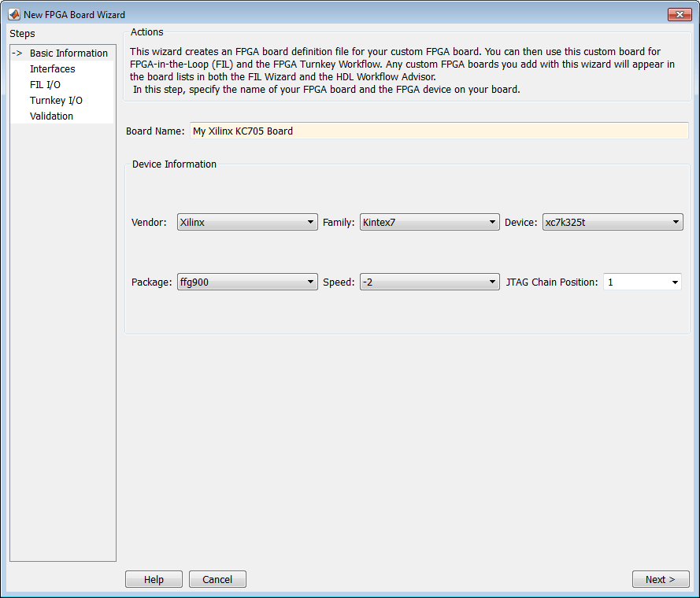Expand the Package dropdown showing ffg900
This screenshot has height=598, width=700.
click(247, 282)
